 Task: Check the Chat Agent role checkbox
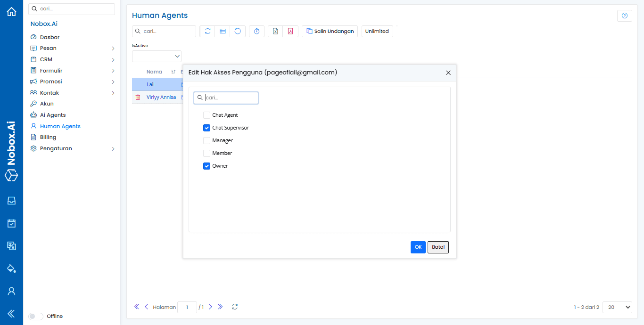206,115
